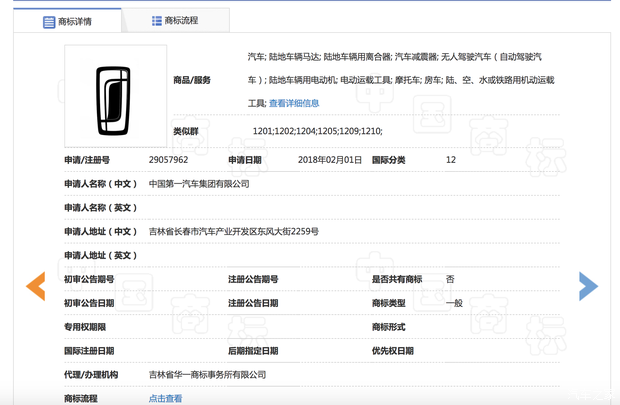Image resolution: width=620 pixels, height=405 pixels.
Task: Open the 商标详情 tab
Action: click(x=67, y=21)
